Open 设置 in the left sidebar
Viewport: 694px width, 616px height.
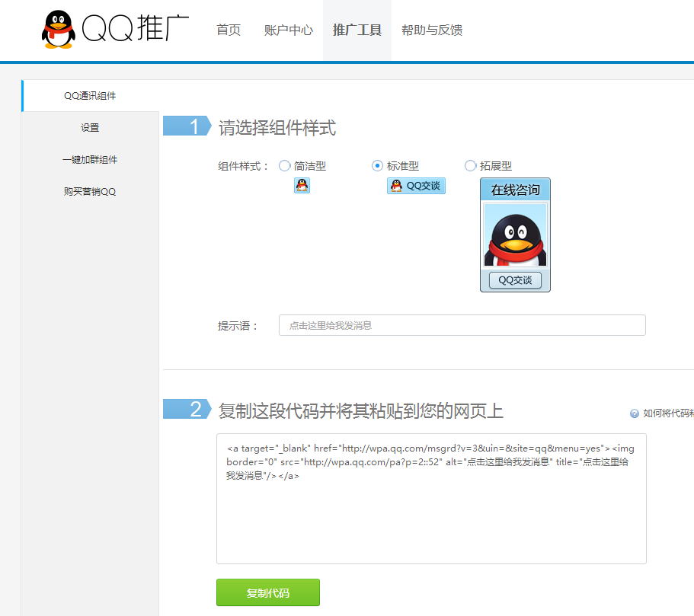coord(90,127)
